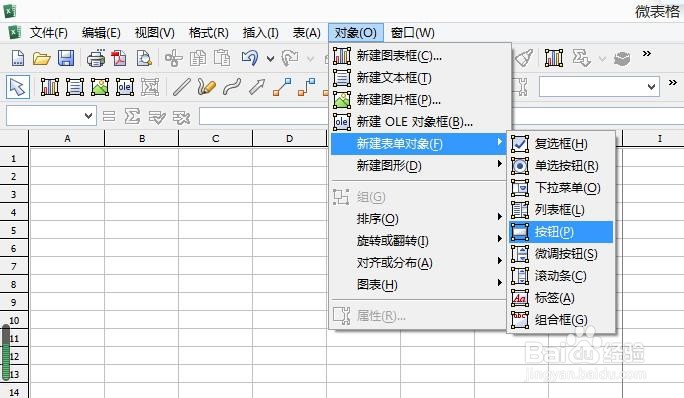This screenshot has height=398, width=684.
Task: Select the arrow line drawing tool
Action: click(257, 87)
